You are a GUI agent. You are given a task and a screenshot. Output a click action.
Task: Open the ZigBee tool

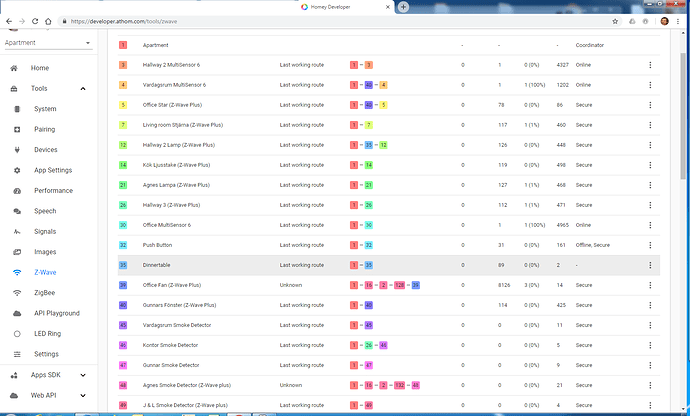coord(46,292)
